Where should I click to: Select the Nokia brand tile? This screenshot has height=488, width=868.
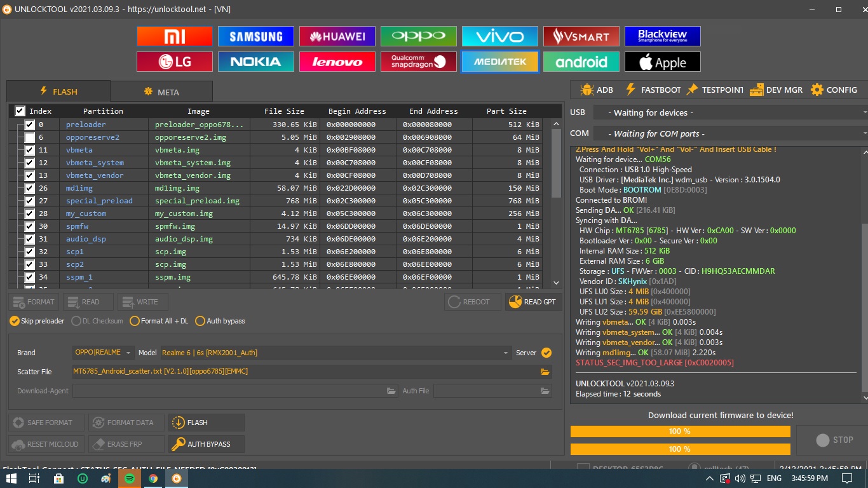click(x=256, y=62)
